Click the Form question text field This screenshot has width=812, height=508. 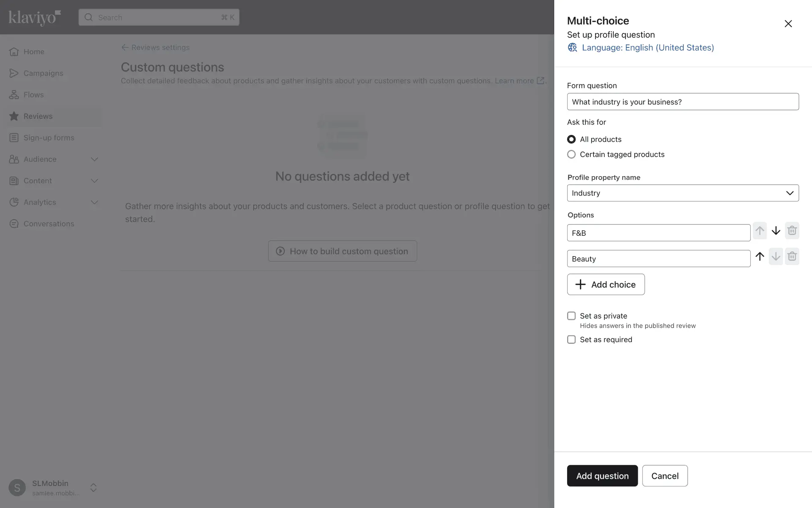(x=683, y=102)
